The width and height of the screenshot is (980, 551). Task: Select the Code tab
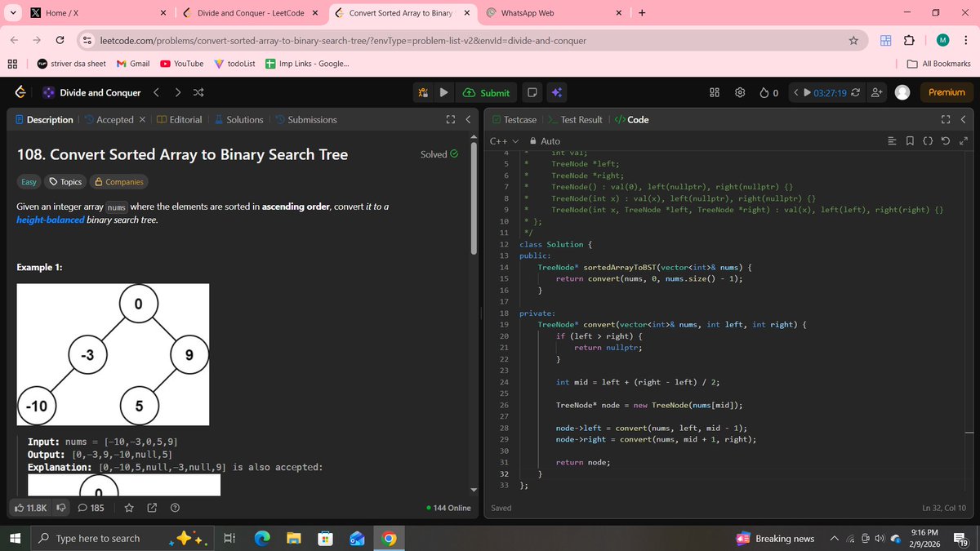tap(631, 119)
